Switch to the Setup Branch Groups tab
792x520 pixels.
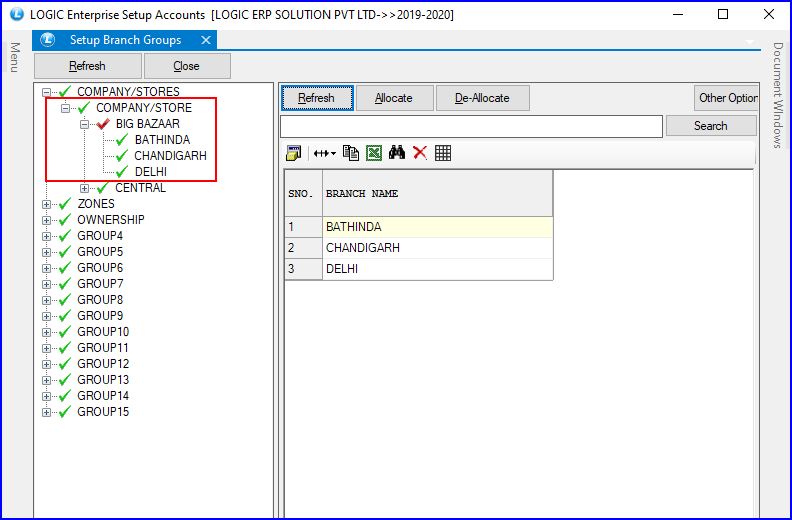pyautogui.click(x=125, y=40)
